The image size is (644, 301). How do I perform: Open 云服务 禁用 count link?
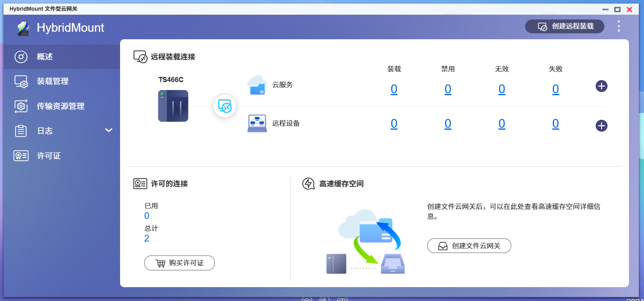click(448, 89)
